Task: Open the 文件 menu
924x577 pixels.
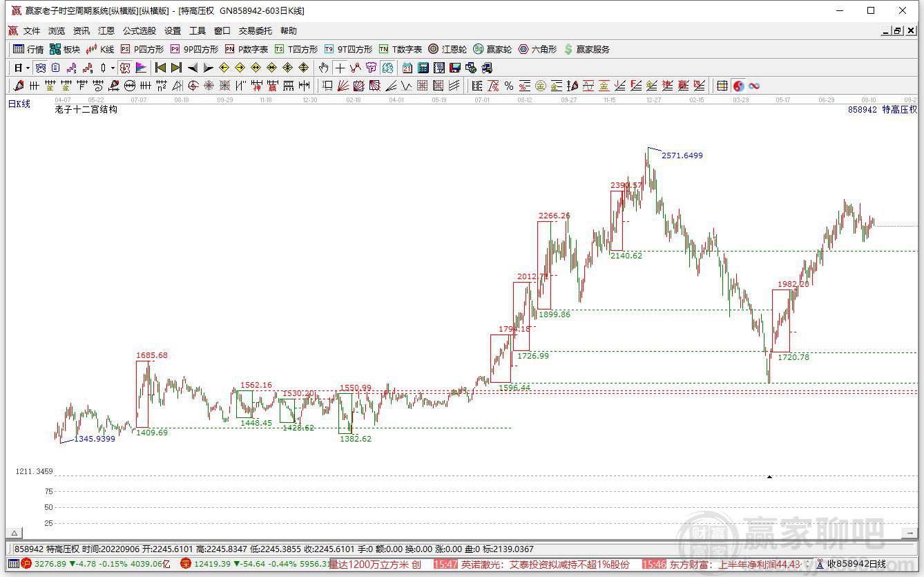Action: [32, 30]
